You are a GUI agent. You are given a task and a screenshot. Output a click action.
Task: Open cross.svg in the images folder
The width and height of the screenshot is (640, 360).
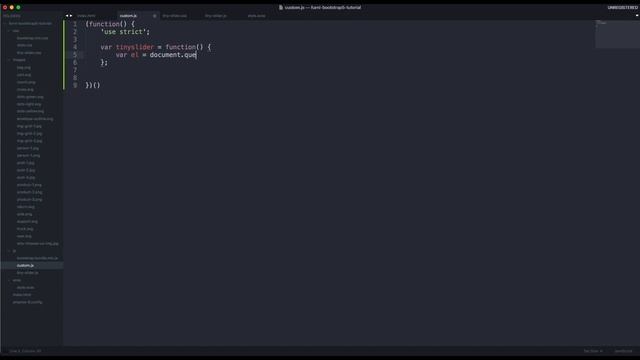(25, 89)
